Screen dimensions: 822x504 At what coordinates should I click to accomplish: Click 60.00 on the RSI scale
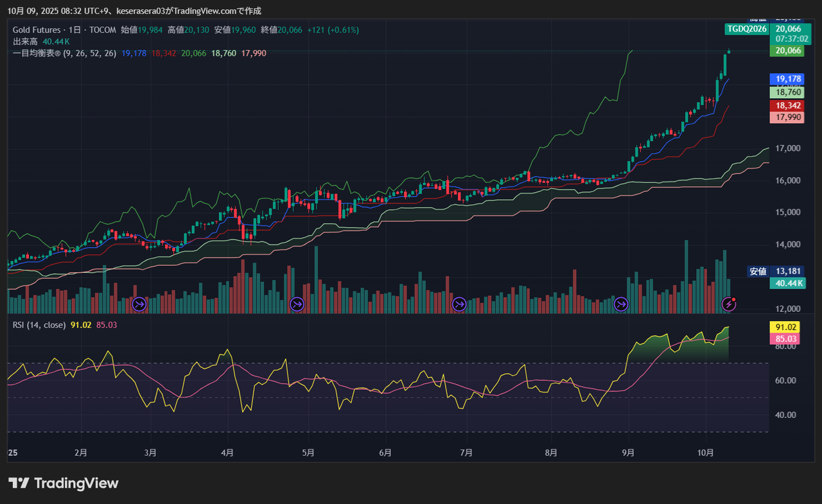point(787,381)
